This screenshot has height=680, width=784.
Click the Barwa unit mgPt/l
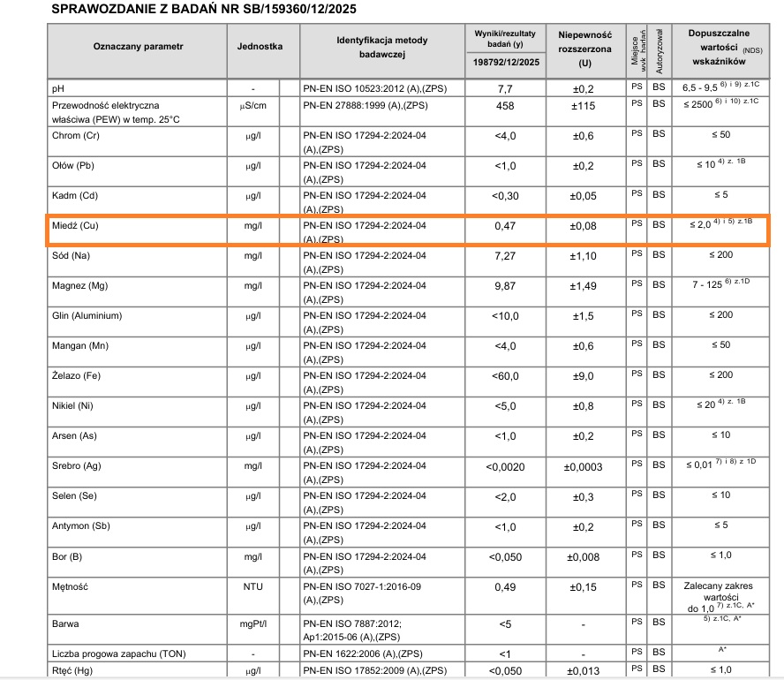[253, 624]
